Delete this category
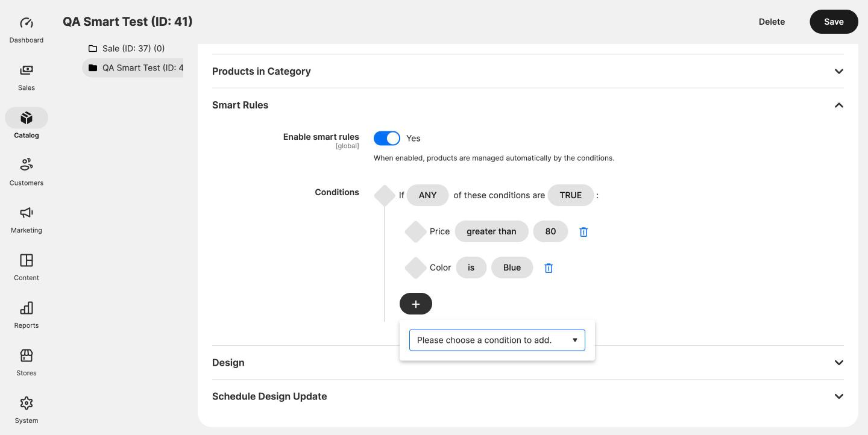868x435 pixels. [x=772, y=22]
